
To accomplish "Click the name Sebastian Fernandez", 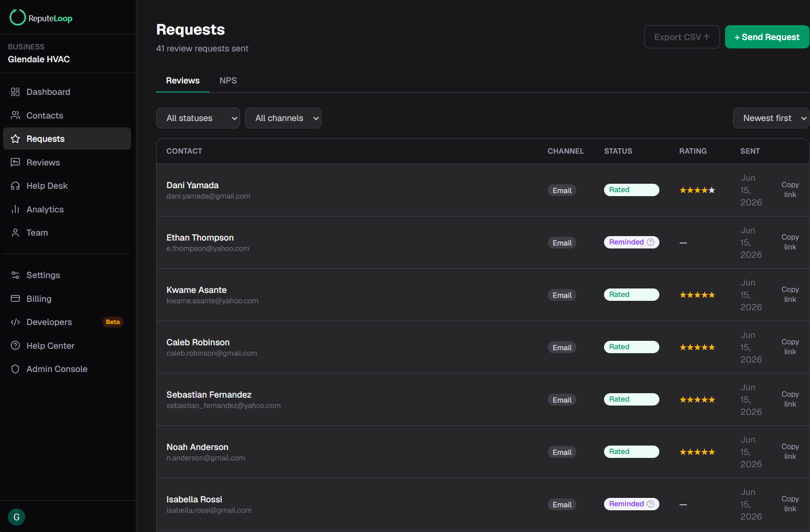I will coord(209,395).
